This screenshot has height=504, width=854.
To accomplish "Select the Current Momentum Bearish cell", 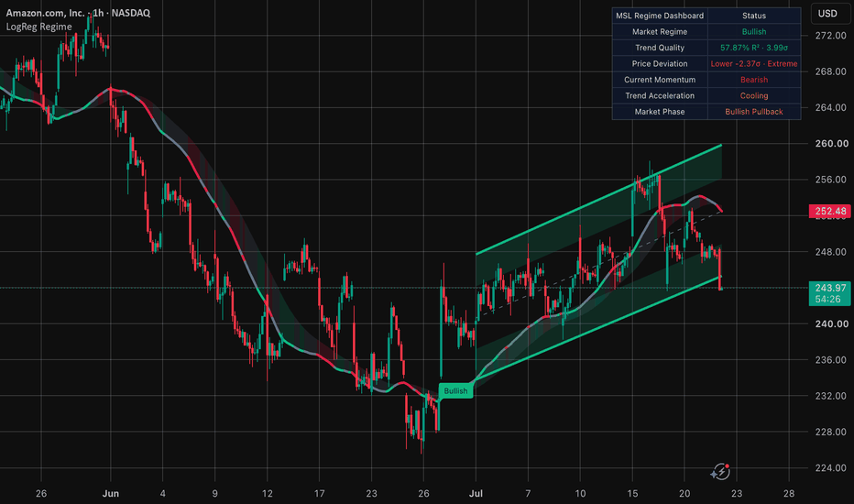I will click(754, 80).
